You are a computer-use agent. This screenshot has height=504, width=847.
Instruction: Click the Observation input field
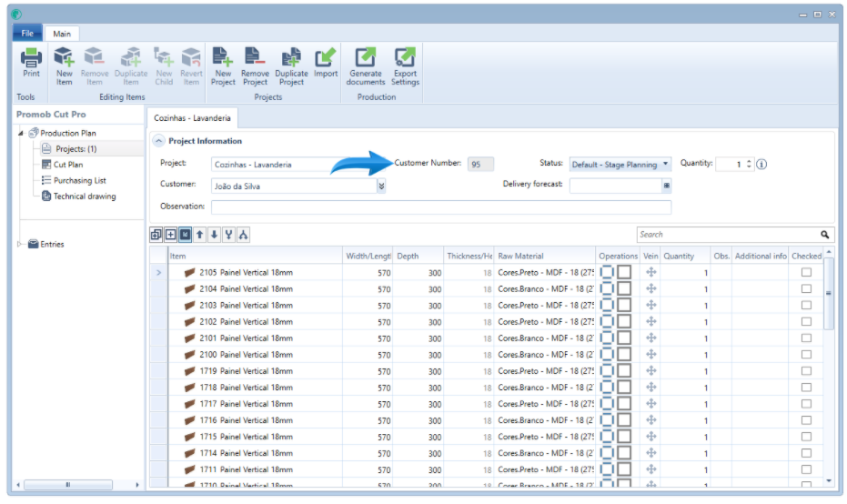coord(441,207)
